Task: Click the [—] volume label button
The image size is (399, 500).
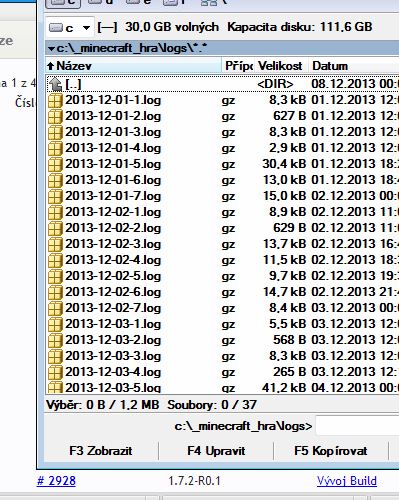Action: 107,28
